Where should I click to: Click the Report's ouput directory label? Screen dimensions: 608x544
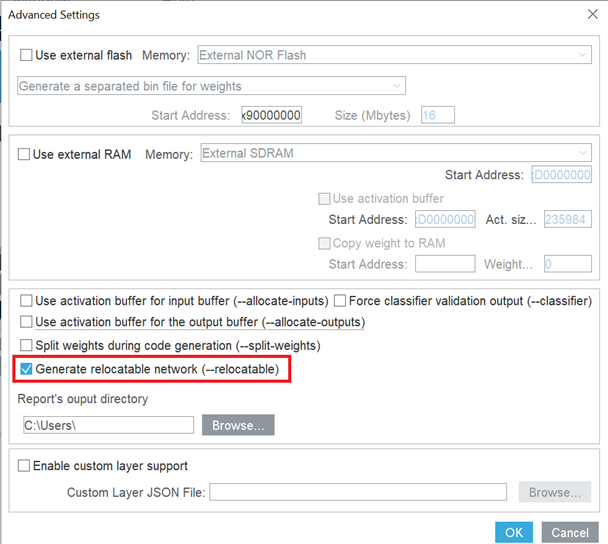pos(83,399)
